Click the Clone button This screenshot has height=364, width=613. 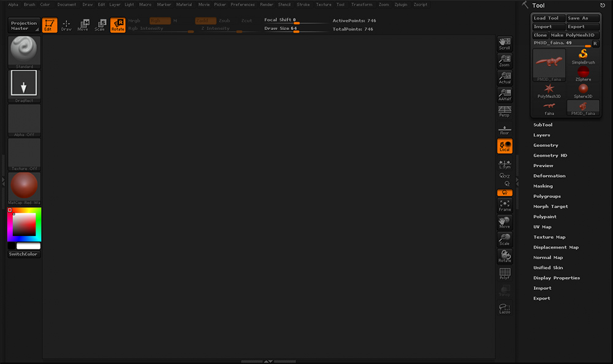(540, 35)
